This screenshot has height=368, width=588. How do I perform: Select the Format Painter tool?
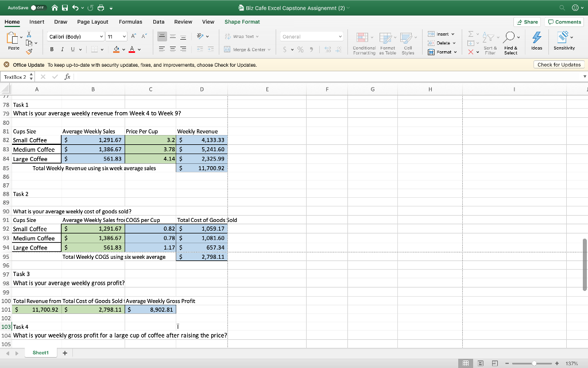pyautogui.click(x=29, y=51)
